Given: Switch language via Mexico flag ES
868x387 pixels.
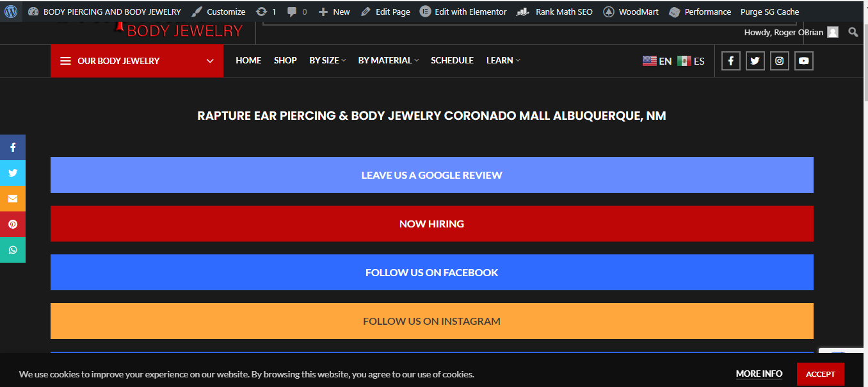Looking at the screenshot, I should 691,61.
